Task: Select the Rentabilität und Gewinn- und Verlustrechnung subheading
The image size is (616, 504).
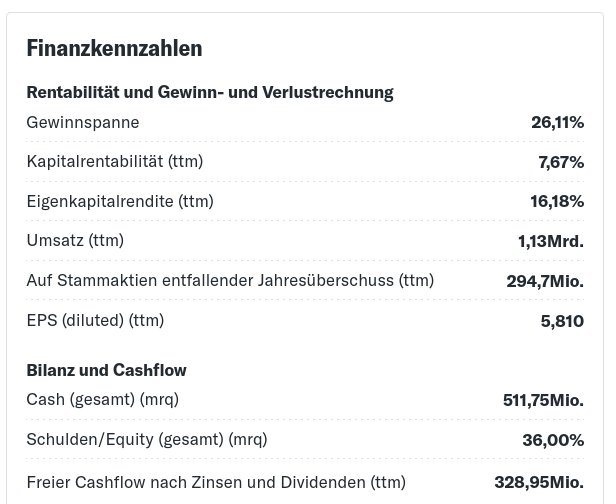Action: 209,92
